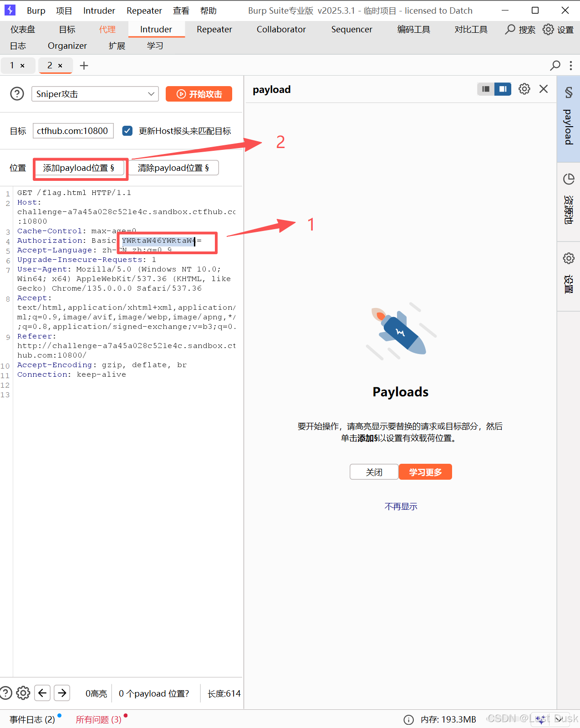
Task: Click the 0高亮 match count text
Action: [x=96, y=693]
